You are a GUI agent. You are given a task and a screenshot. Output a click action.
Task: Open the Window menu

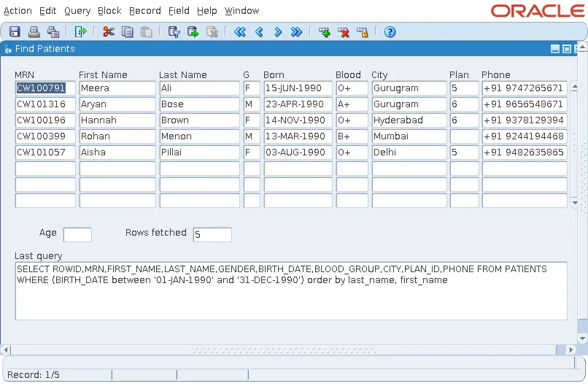(x=242, y=11)
